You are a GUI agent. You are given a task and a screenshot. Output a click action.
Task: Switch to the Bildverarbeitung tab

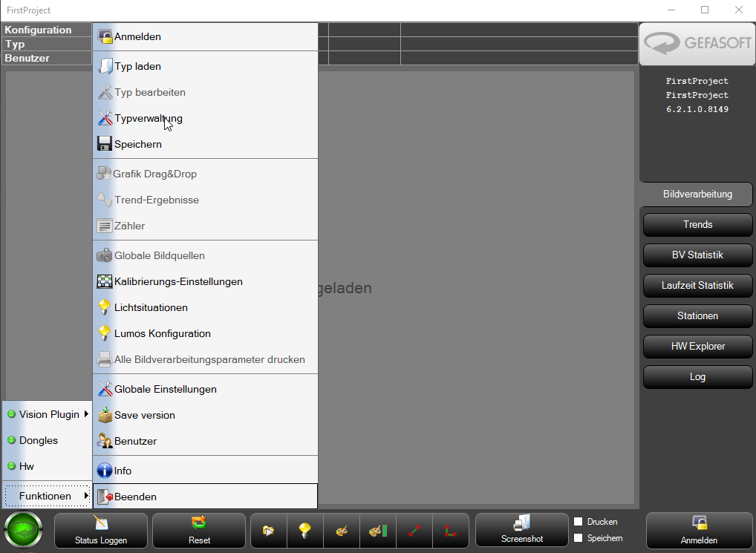697,194
